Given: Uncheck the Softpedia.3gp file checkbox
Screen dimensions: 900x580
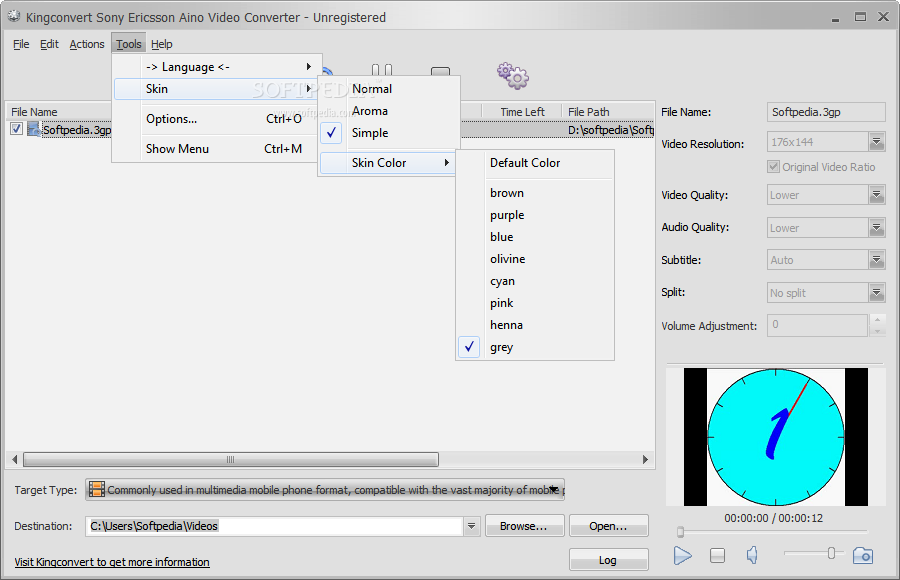Looking at the screenshot, I should [16, 129].
